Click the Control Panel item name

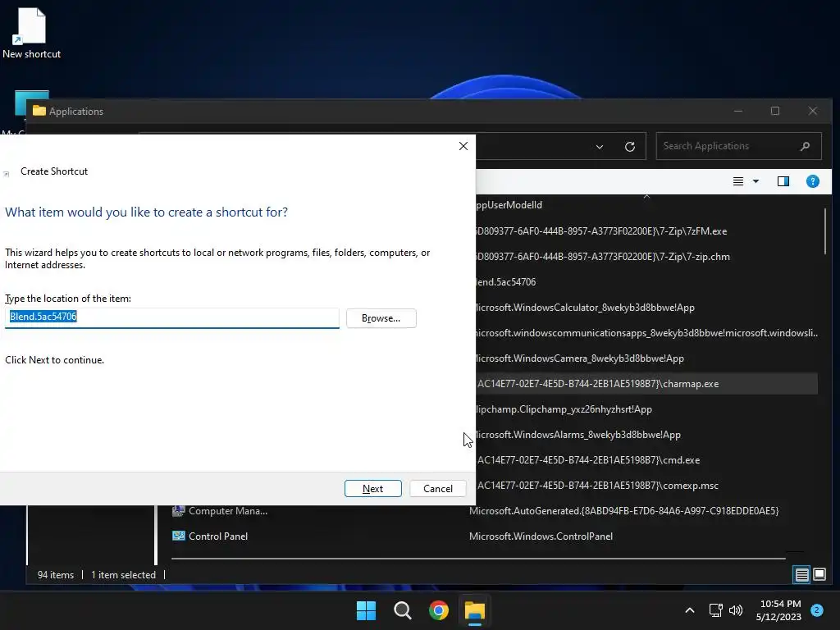click(x=218, y=536)
